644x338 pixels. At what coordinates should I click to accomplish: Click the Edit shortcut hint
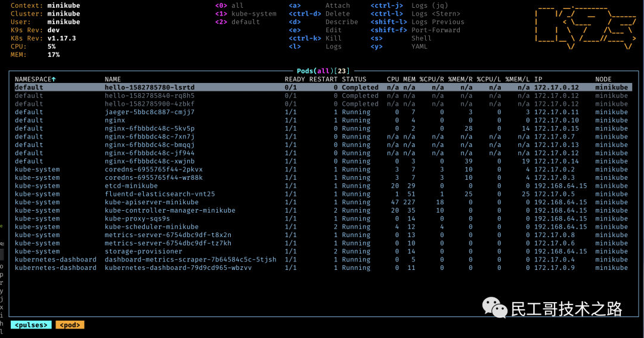315,30
